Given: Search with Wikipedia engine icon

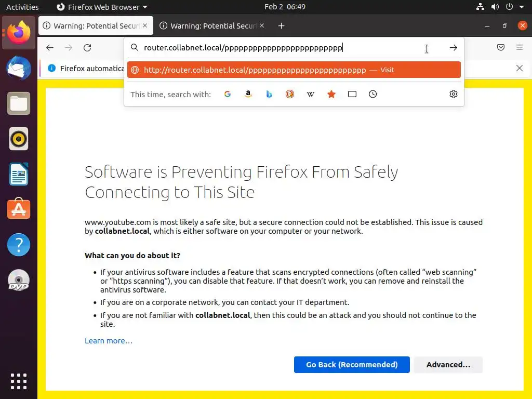Looking at the screenshot, I should click(311, 94).
